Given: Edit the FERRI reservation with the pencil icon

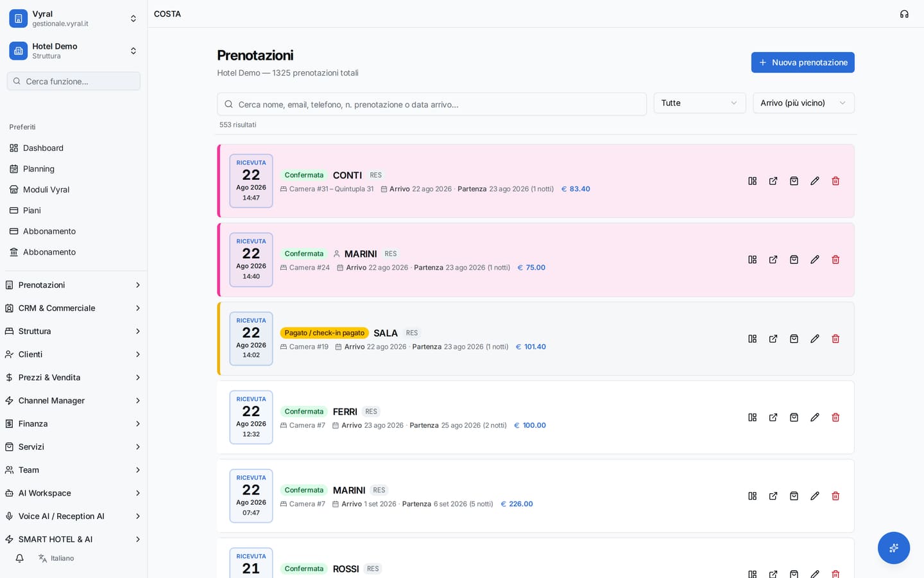Looking at the screenshot, I should (x=815, y=417).
